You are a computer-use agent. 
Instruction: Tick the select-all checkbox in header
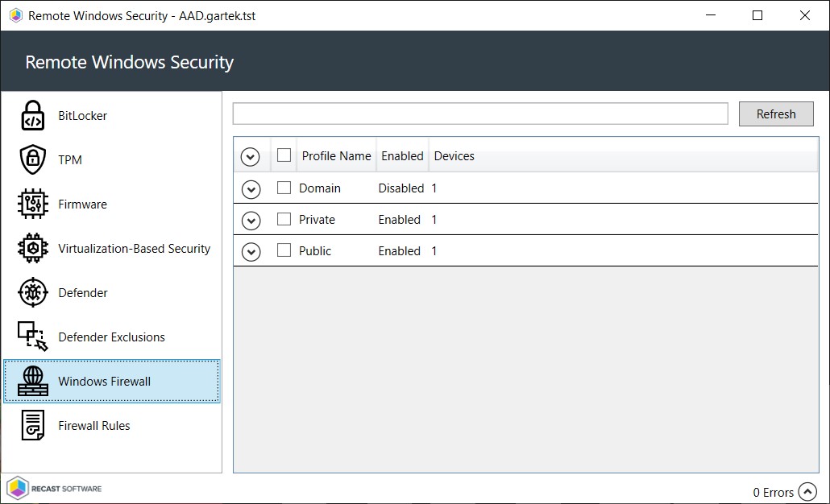point(284,155)
